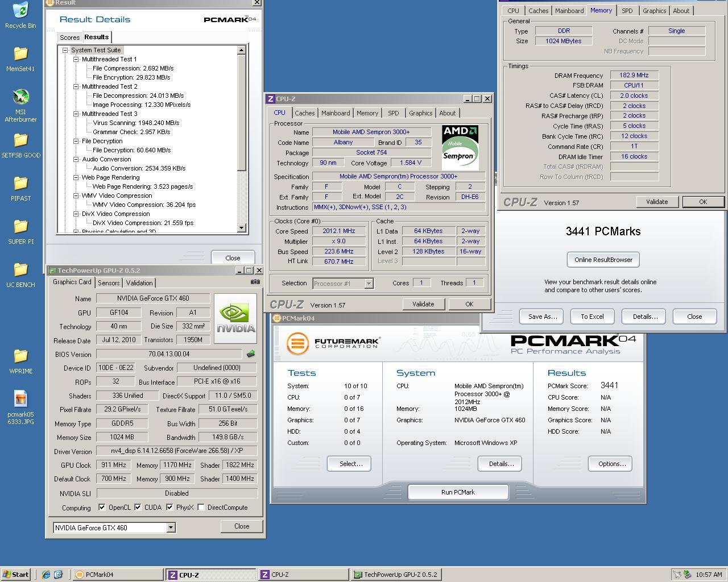The height and width of the screenshot is (582, 728).
Task: Click the GPU-Z BIOS save chip icon
Action: point(250,354)
